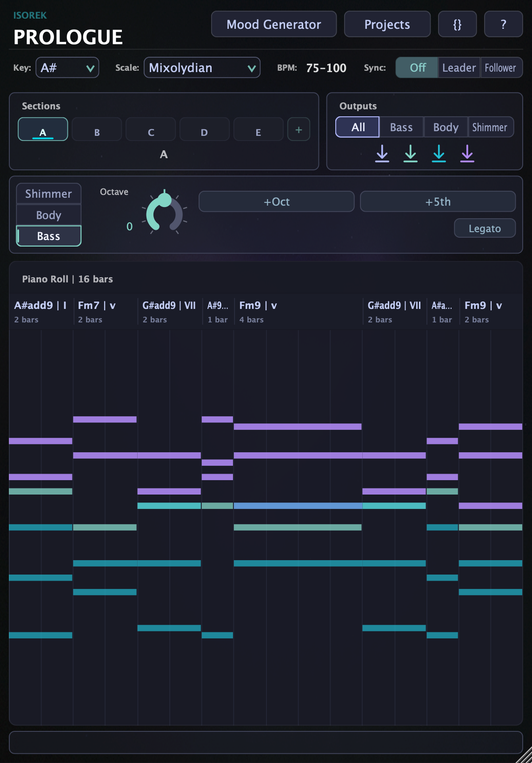Click the Octave value 0

coord(130,227)
